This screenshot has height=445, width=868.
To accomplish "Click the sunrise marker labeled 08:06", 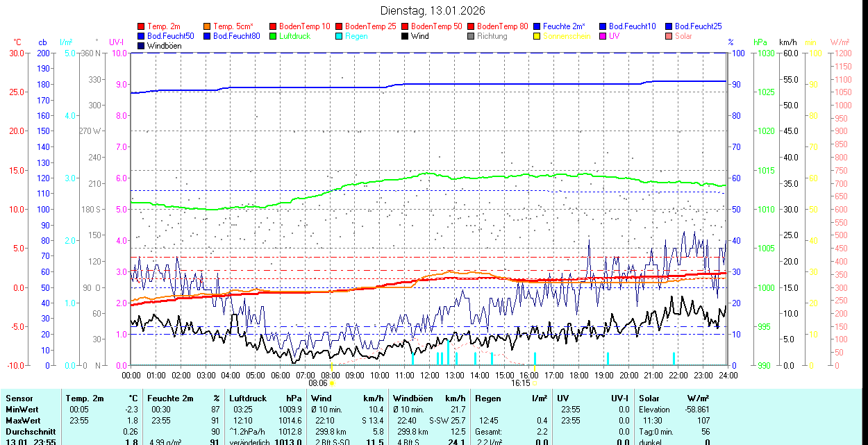I will pyautogui.click(x=319, y=383).
